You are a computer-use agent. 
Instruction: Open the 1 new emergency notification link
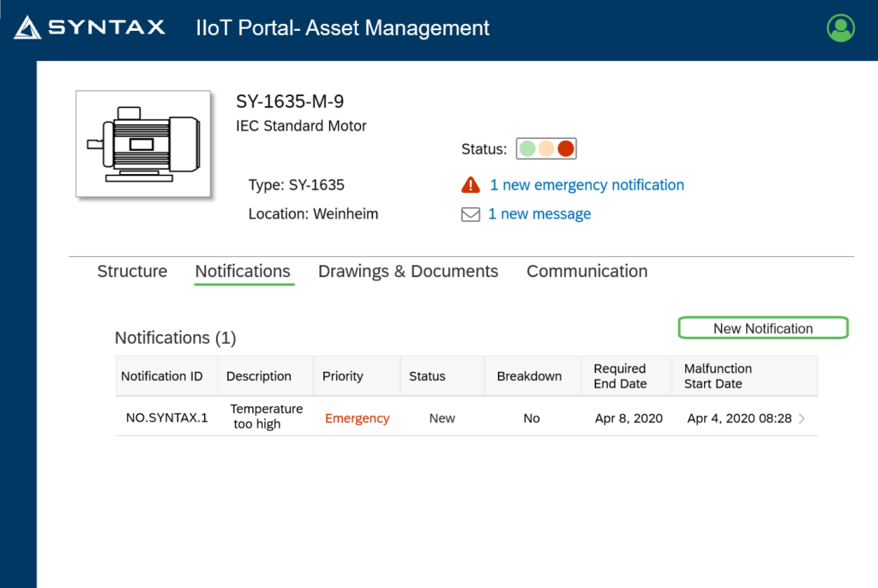coord(586,185)
